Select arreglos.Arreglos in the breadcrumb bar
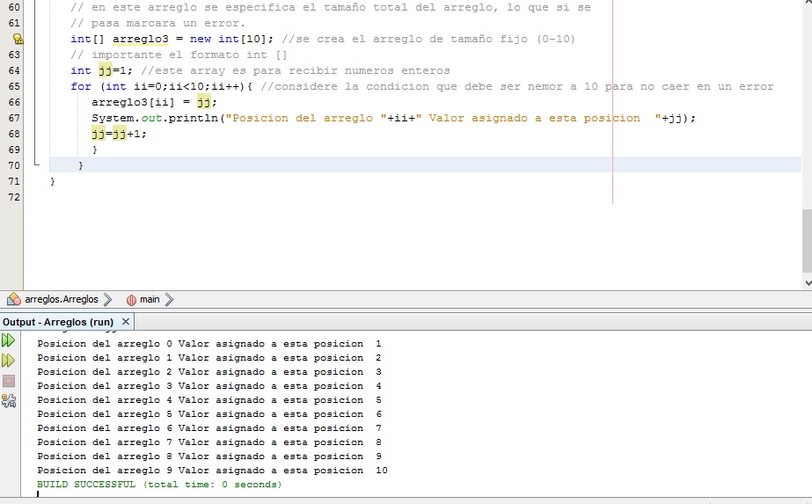Image resolution: width=812 pixels, height=504 pixels. coord(61,300)
